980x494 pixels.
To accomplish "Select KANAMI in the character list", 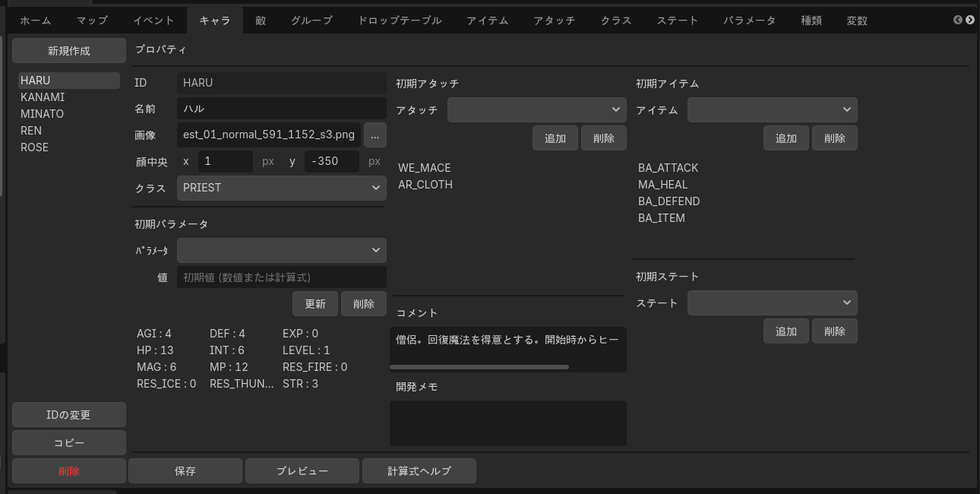I will 69,97.
